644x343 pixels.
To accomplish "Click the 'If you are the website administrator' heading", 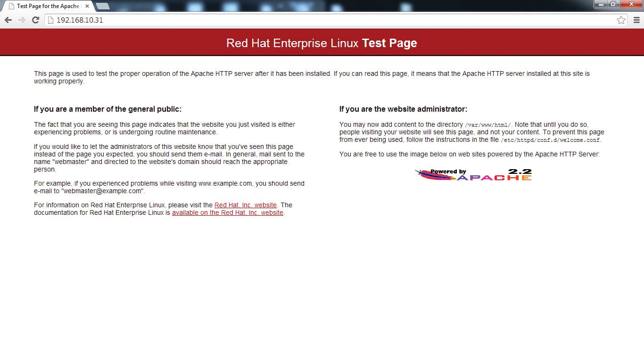I will tap(403, 109).
